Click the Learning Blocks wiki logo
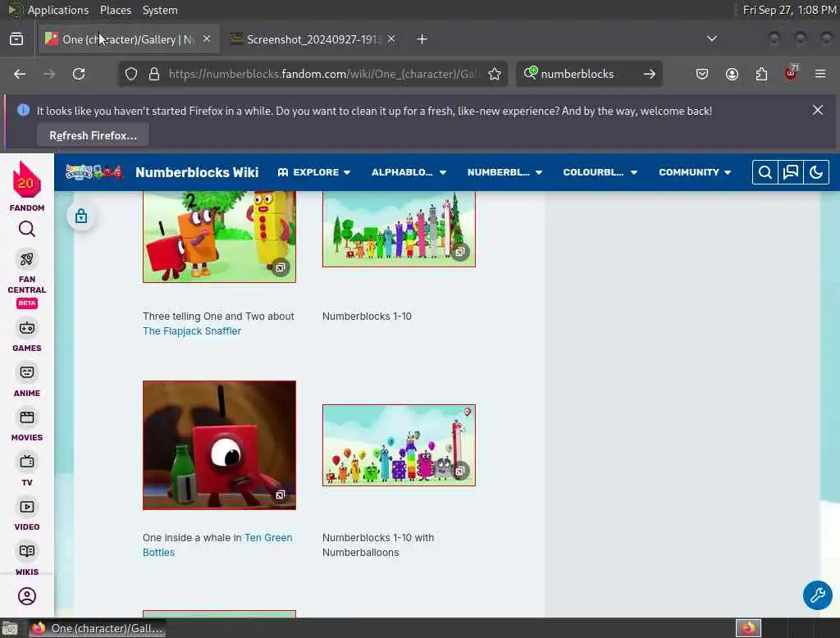Viewport: 840px width, 638px height. [94, 172]
